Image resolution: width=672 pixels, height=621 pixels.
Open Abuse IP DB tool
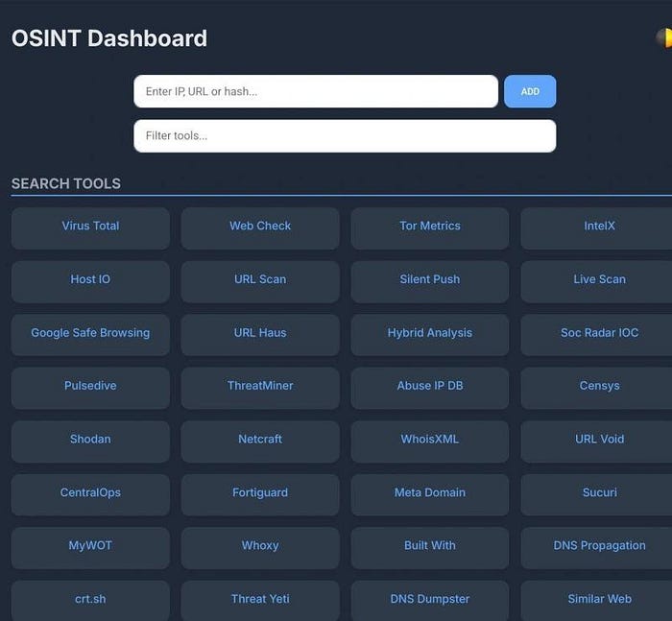[430, 388]
